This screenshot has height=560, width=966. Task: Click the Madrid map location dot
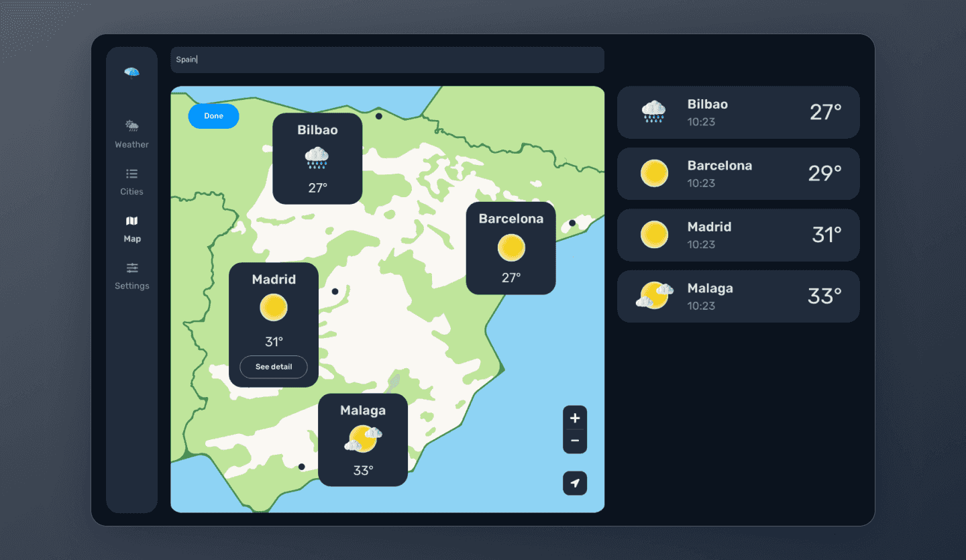click(335, 291)
